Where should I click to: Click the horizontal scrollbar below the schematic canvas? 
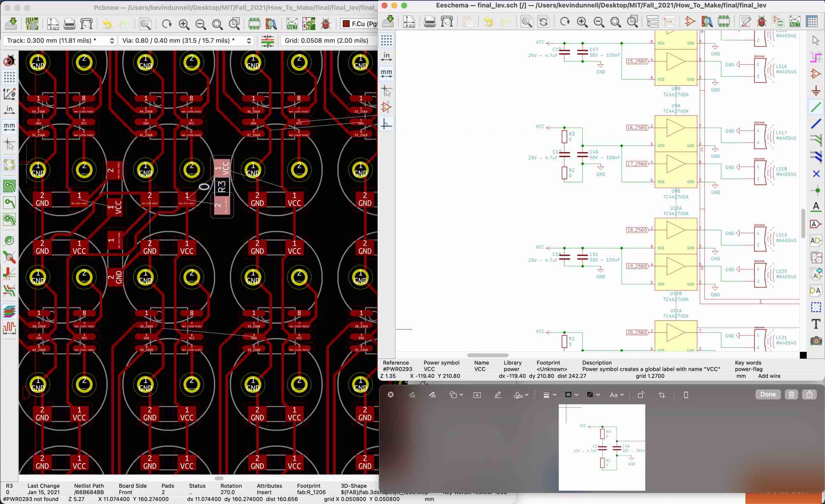pos(488,355)
